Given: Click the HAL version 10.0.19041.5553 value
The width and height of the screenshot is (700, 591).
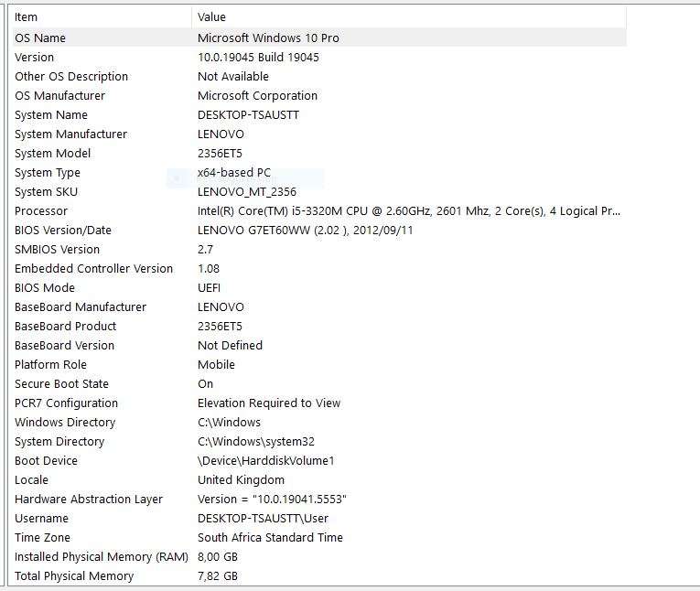Looking at the screenshot, I should 273,499.
